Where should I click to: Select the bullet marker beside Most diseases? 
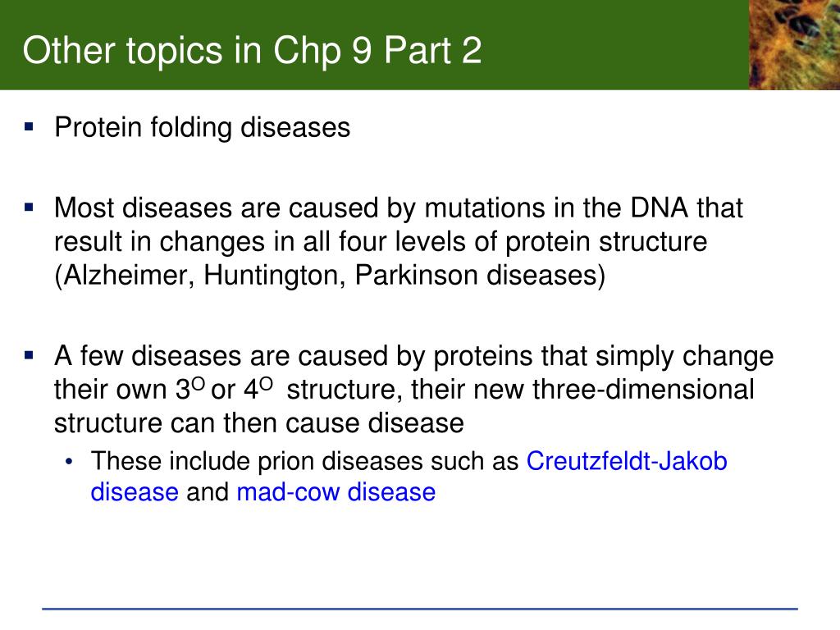[29, 208]
